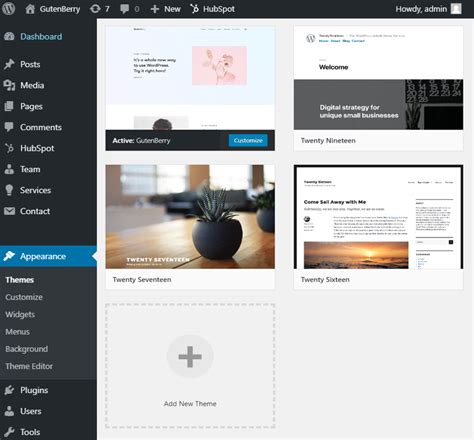
Task: Click the HubSpot icon in sidebar
Action: click(x=9, y=148)
